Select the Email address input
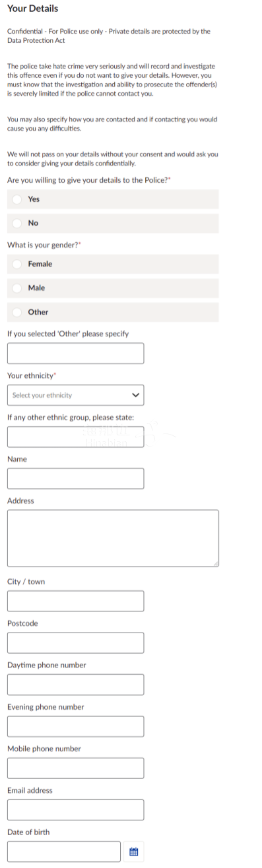Image resolution: width=262 pixels, height=868 pixels. point(75,810)
